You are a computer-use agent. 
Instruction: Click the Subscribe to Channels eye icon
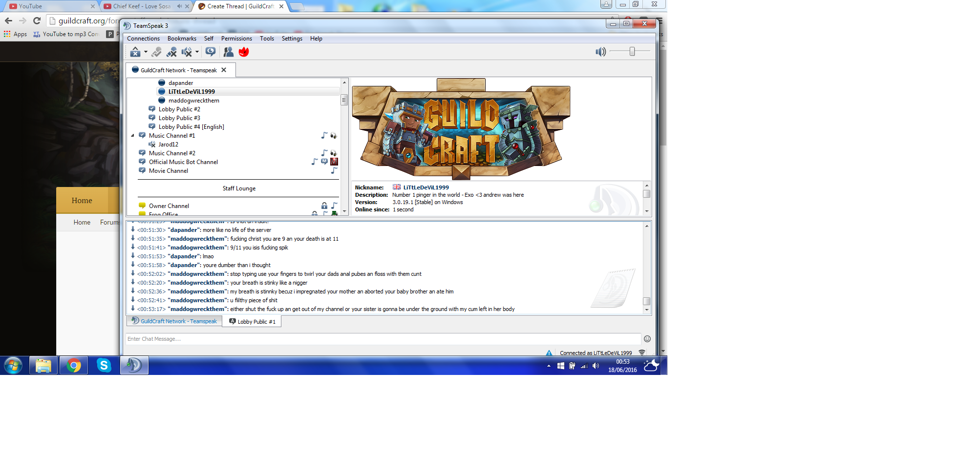211,52
